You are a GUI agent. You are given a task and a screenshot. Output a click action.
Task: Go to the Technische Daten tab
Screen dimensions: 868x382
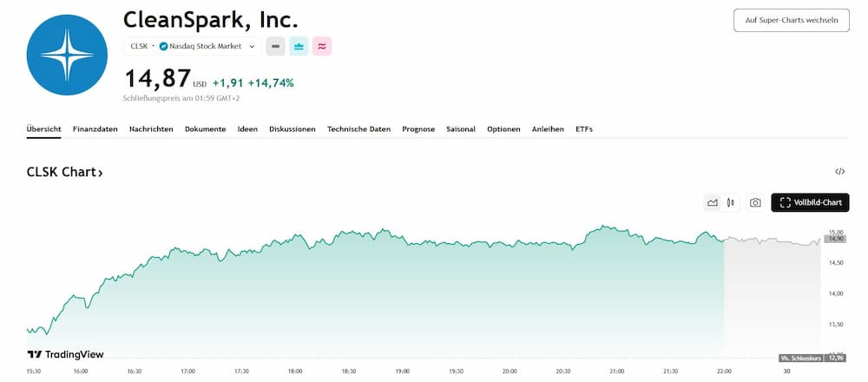(358, 129)
